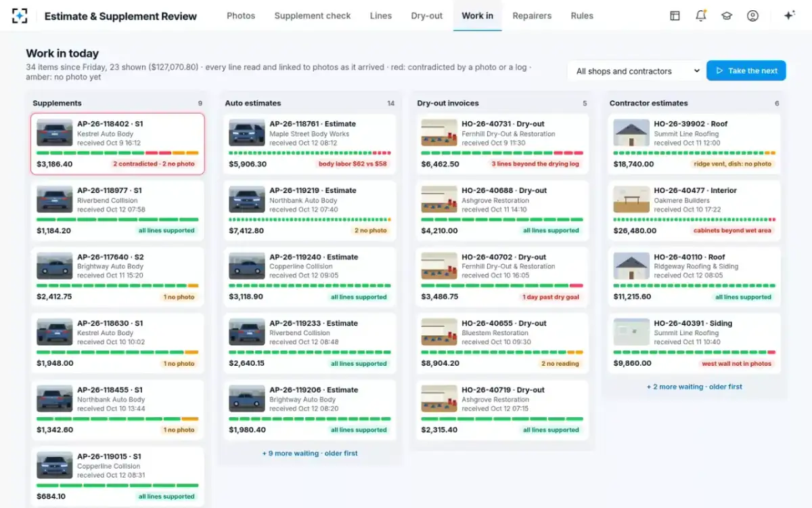Open the All shops and contractors dropdown
Image resolution: width=812 pixels, height=508 pixels.
click(635, 70)
